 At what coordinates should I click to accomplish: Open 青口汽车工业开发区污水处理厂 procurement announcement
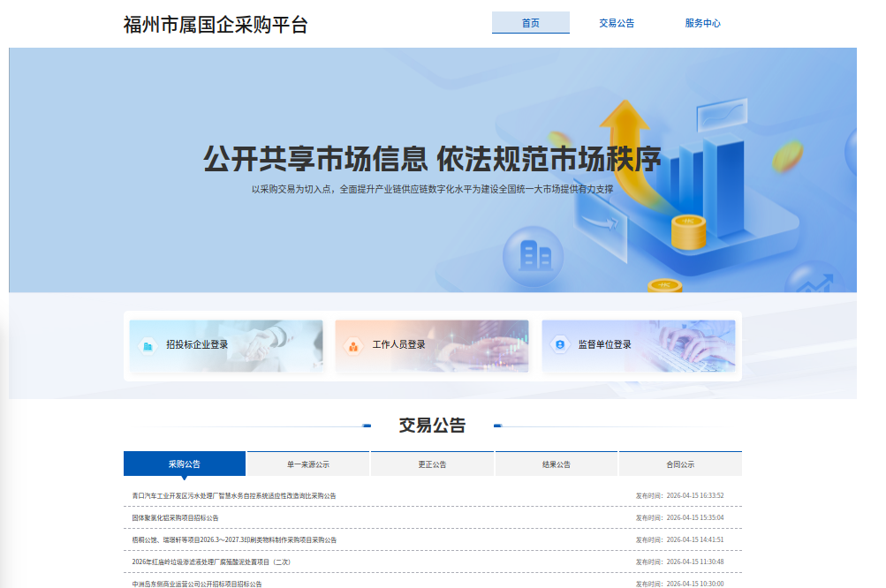[x=234, y=495]
